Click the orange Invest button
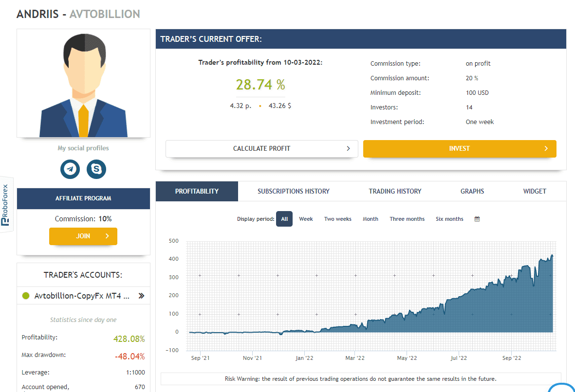The width and height of the screenshot is (575, 392). (460, 149)
